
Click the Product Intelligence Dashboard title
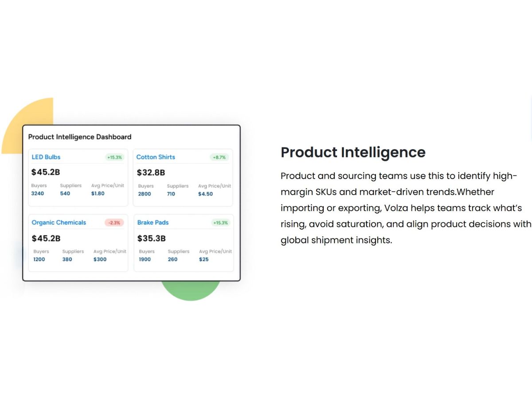pos(80,137)
